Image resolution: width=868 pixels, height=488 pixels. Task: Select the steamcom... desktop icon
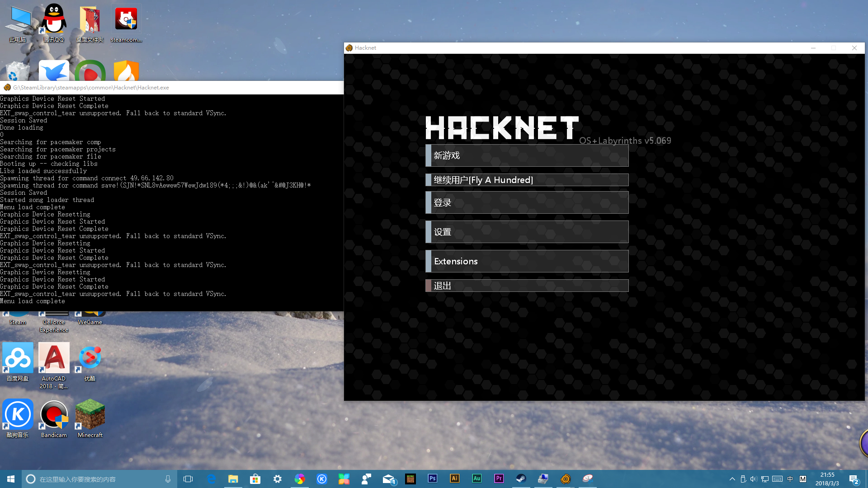pyautogui.click(x=126, y=23)
